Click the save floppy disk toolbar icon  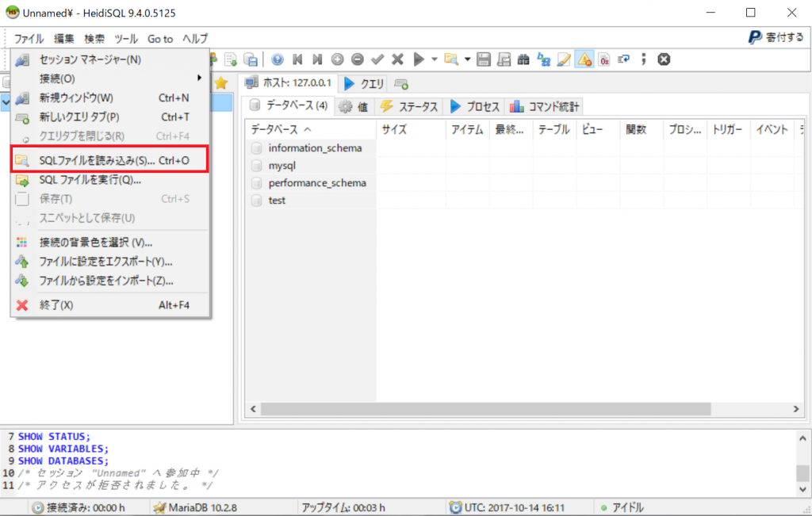pos(484,59)
